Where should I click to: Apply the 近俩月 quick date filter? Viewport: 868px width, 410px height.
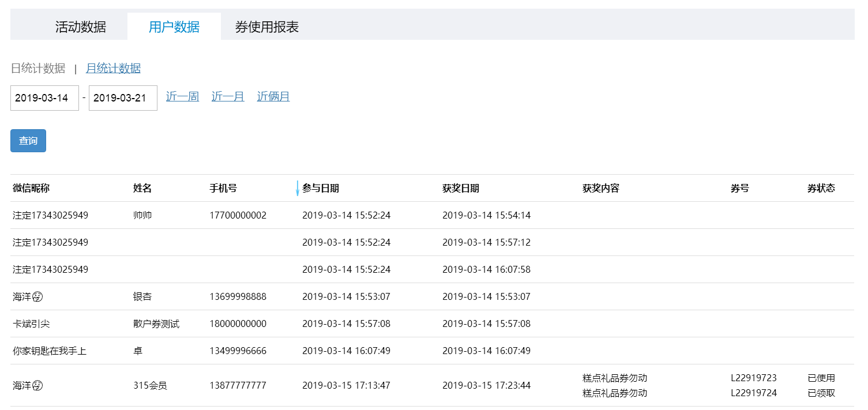(273, 96)
